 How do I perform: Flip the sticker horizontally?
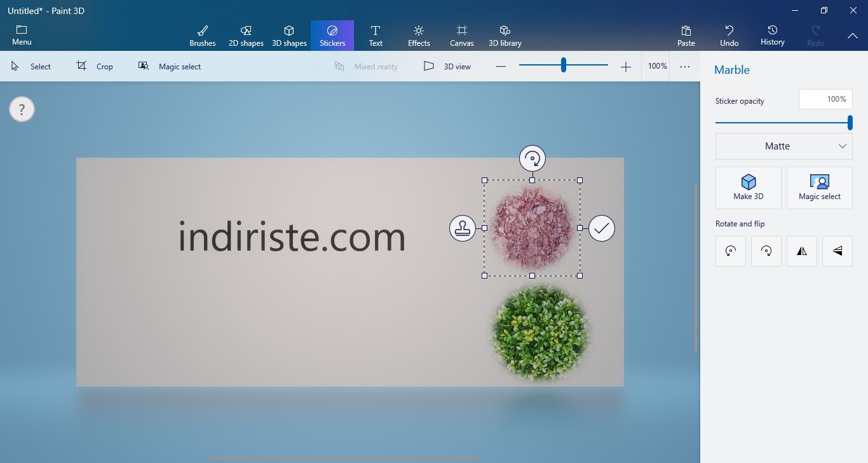pos(802,251)
